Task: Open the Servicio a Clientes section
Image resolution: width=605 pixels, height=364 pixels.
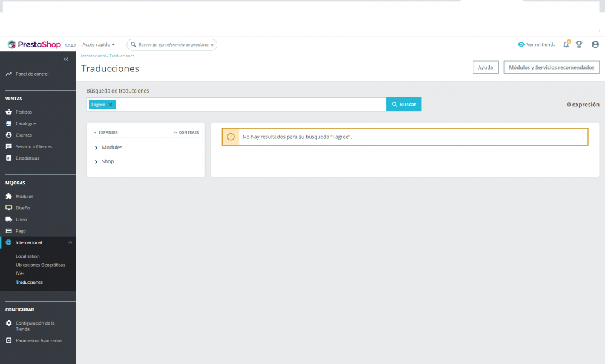Action: click(x=33, y=146)
